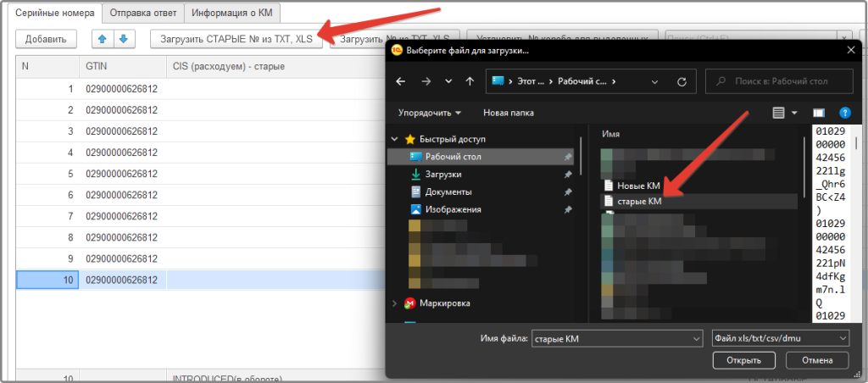Select row number 7 cell
Image resolution: width=868 pixels, height=383 pixels.
pos(47,216)
